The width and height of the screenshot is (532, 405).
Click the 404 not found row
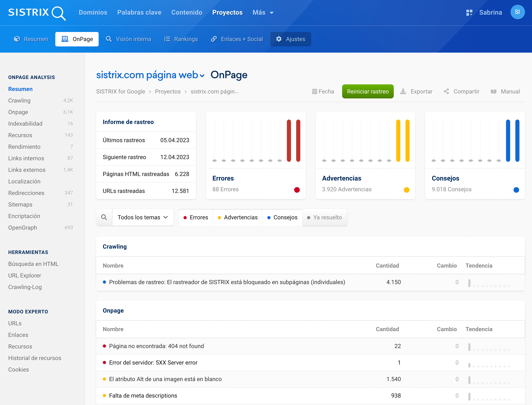pyautogui.click(x=156, y=346)
